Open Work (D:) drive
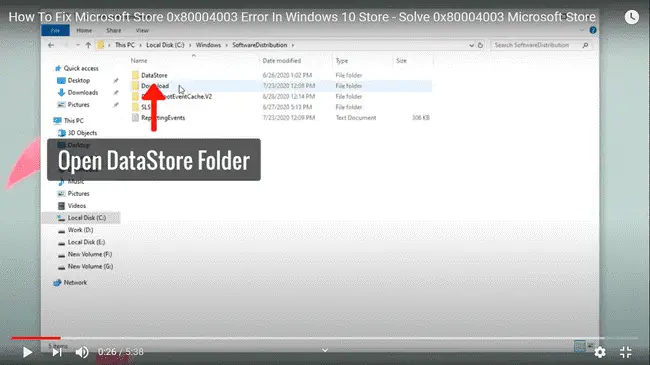Viewport: 650px width, 365px height. [80, 230]
